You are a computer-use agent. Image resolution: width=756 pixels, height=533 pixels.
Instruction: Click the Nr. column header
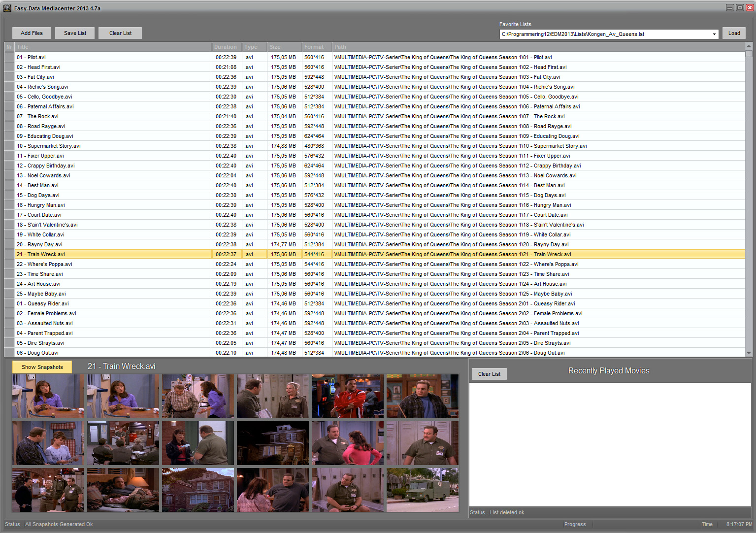tap(9, 47)
